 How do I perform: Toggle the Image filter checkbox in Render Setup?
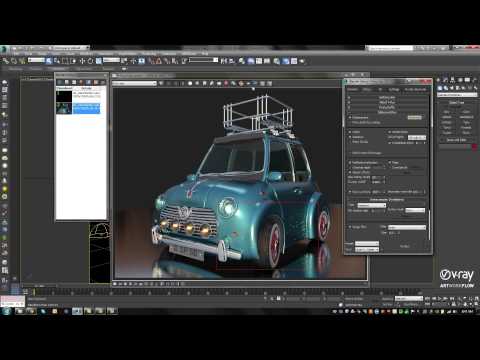click(350, 227)
